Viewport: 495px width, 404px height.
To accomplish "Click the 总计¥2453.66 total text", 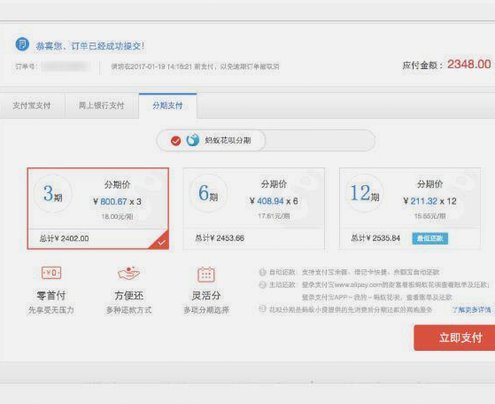I will coord(220,238).
